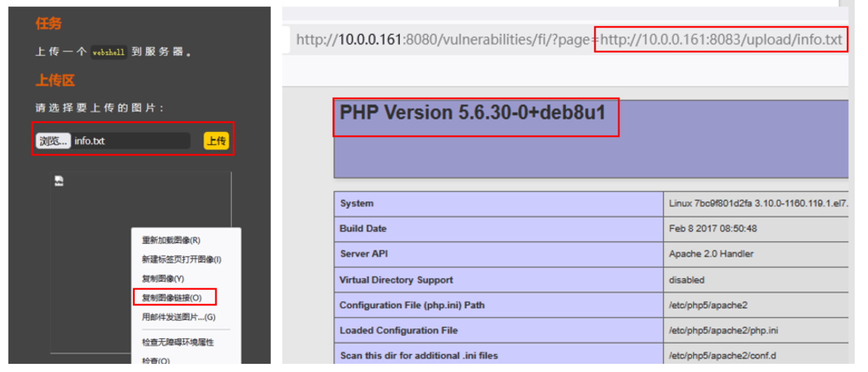Click the PHP Version 5.6.30-0+deb8u1 heading
Viewport: 868px width, 372px height.
click(x=472, y=113)
